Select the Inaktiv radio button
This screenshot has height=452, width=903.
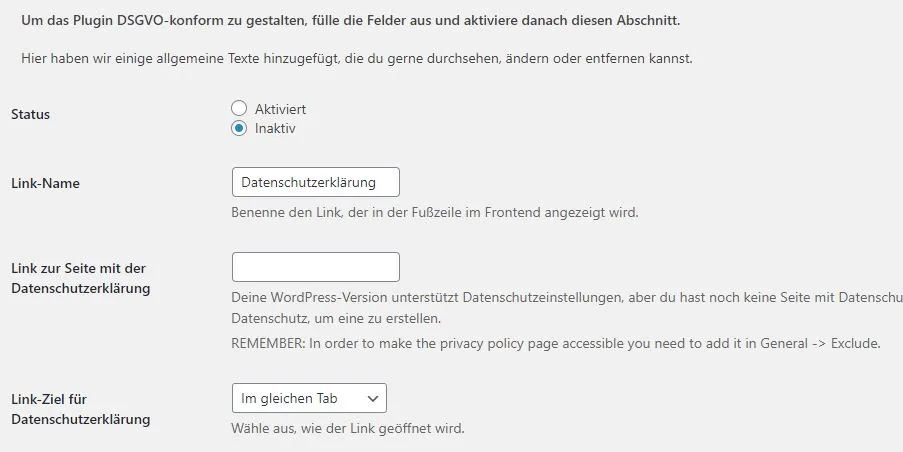pos(239,128)
